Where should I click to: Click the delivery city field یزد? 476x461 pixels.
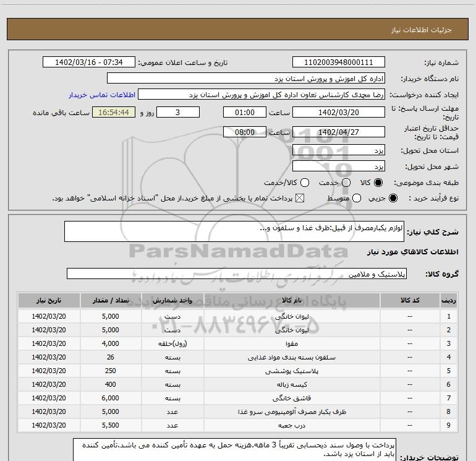339,166
